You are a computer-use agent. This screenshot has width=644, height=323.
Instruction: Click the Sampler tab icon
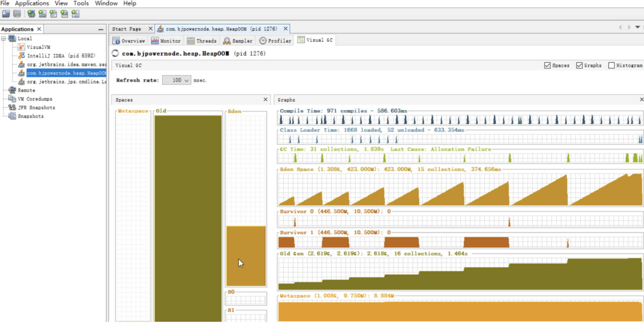(227, 41)
